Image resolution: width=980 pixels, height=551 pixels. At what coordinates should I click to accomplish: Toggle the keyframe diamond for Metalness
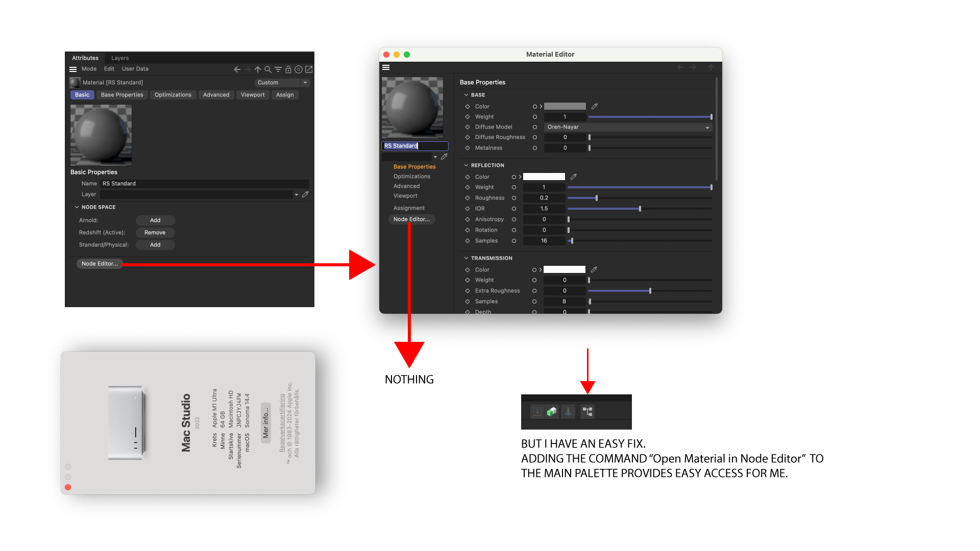pyautogui.click(x=468, y=148)
